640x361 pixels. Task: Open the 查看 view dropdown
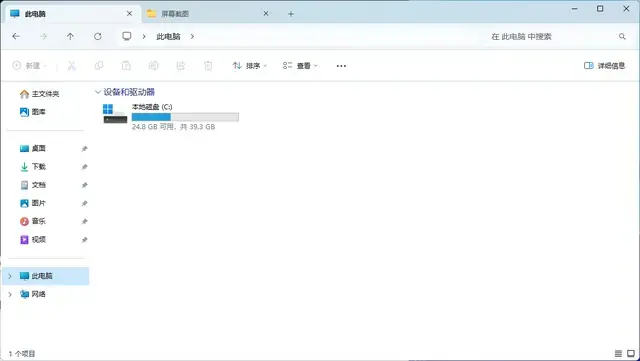pyautogui.click(x=300, y=65)
